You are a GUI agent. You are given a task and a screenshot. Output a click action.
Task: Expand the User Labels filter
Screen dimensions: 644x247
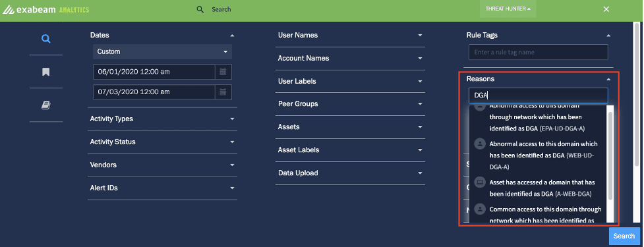tap(350, 81)
